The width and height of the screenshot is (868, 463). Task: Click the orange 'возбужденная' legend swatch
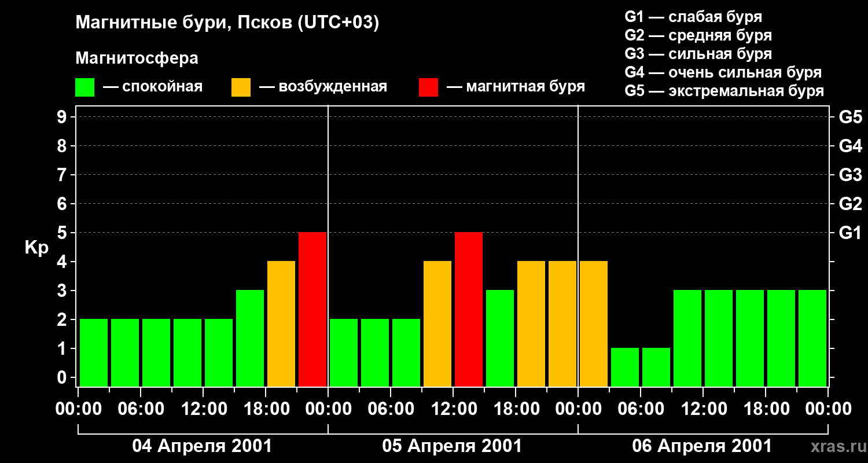point(241,87)
